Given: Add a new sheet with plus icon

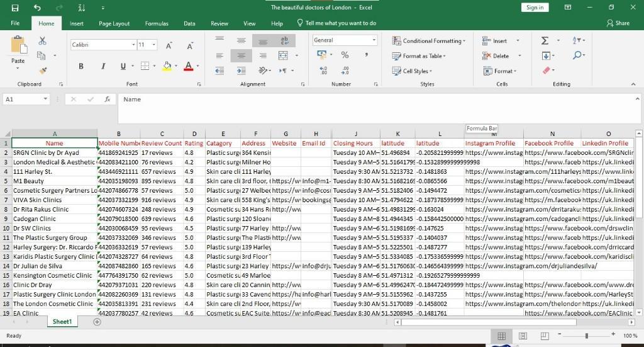Looking at the screenshot, I should click(97, 322).
